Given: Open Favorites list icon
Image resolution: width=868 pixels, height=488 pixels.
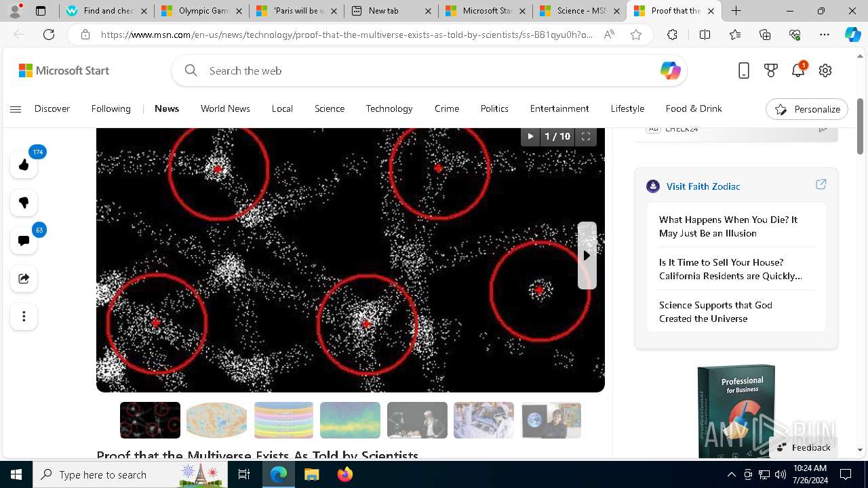Looking at the screenshot, I should pyautogui.click(x=735, y=35).
